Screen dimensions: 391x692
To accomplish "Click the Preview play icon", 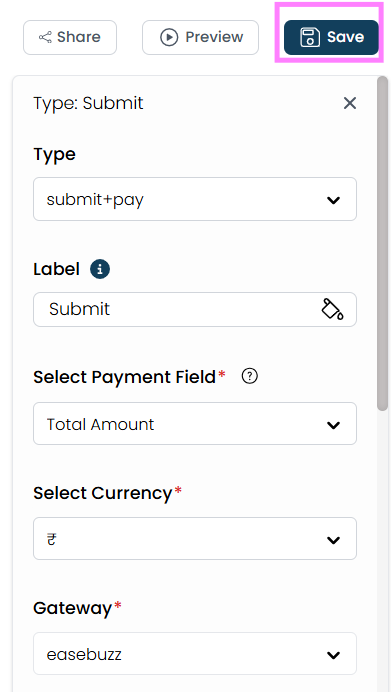I will click(169, 37).
